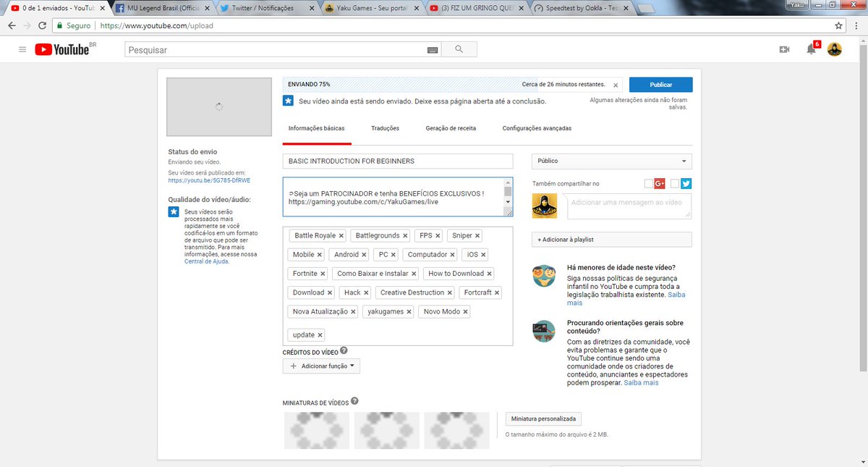Bookmark the page with the star icon
The image size is (868, 467).
838,25
